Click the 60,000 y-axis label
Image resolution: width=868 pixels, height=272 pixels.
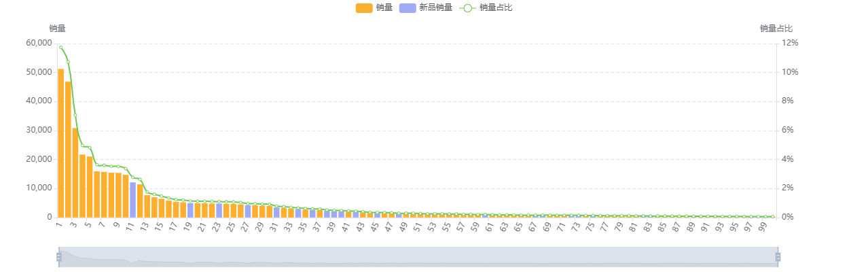point(39,43)
